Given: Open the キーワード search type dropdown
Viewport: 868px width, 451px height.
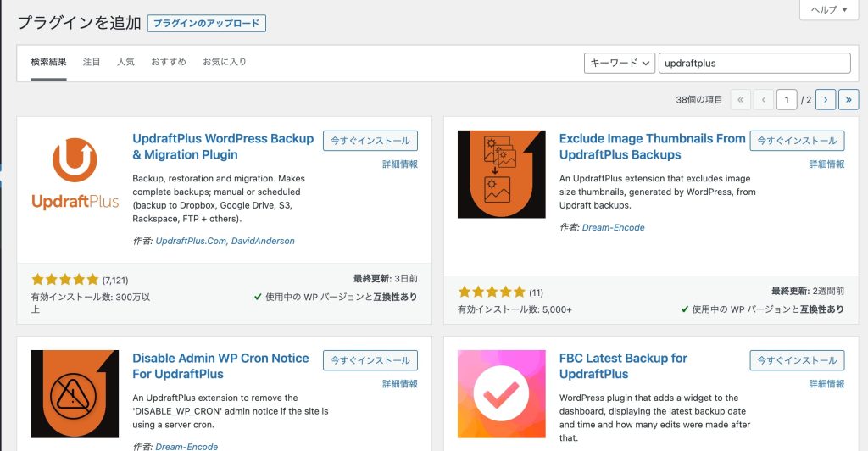Looking at the screenshot, I should coord(620,63).
